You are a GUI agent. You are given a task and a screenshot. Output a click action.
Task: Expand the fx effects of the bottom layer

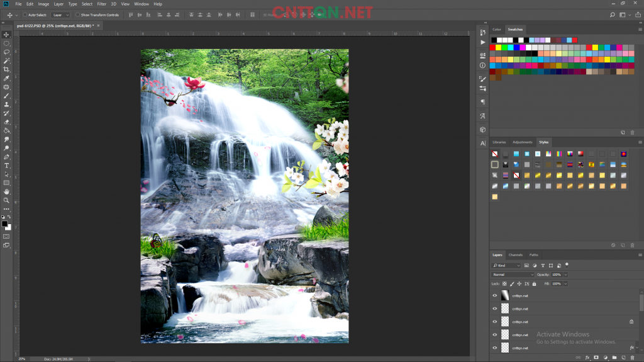637,348
